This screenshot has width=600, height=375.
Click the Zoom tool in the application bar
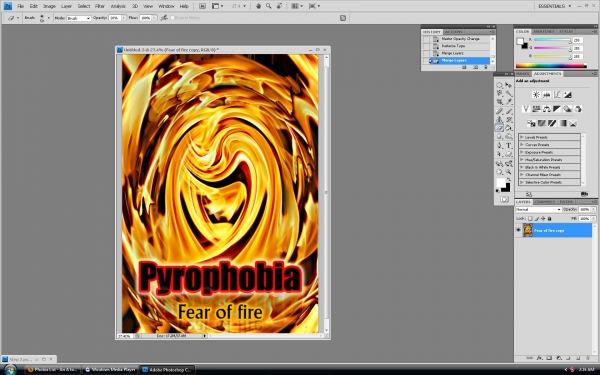coord(269,6)
